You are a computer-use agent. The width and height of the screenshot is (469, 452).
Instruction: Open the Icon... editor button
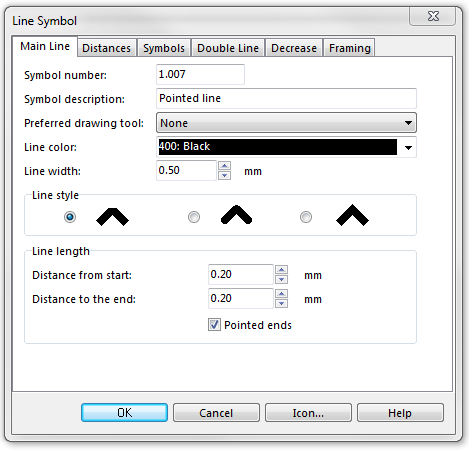[x=308, y=413]
